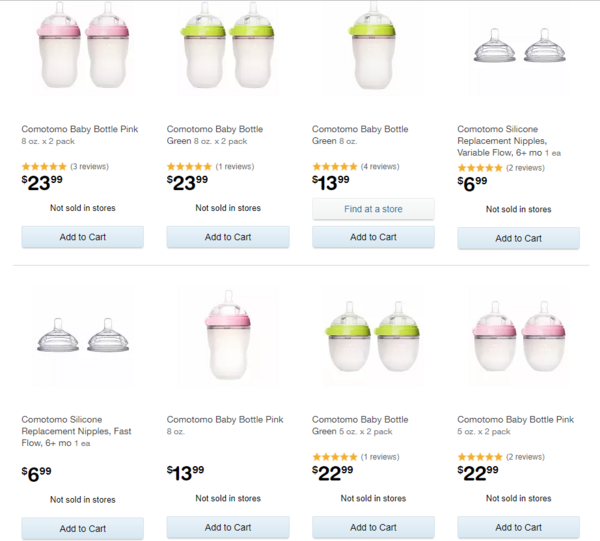
Task: Open Variable Flow nipples product image
Action: tap(518, 47)
